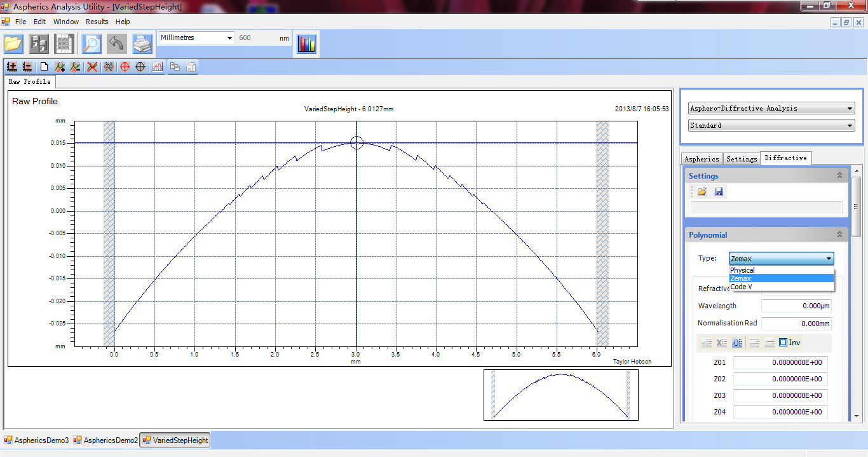Collapse the Polynomial panel chevron

coord(839,235)
